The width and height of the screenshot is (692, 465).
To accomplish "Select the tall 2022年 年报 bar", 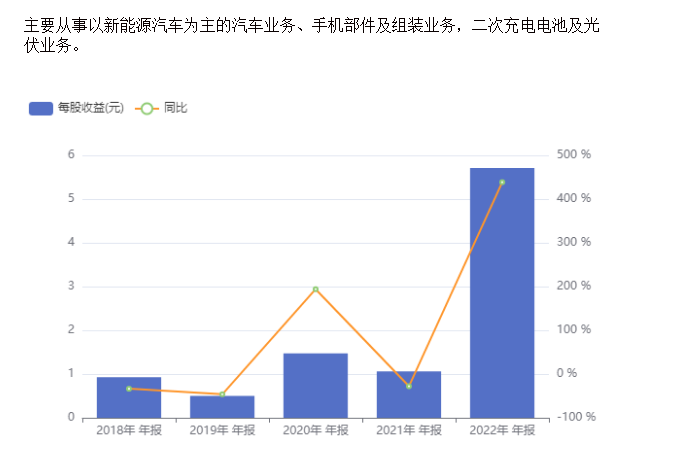I will 502,293.
